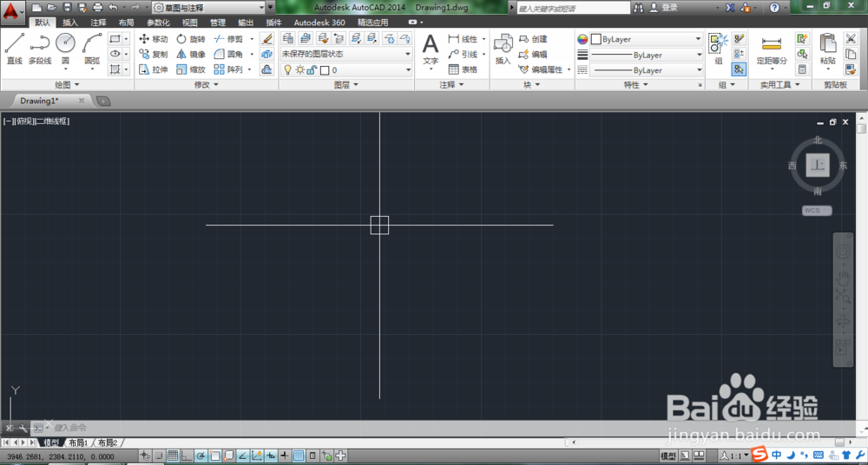Save drawing from quick access toolbar
Screen dimensions: 868x465
[67, 7]
